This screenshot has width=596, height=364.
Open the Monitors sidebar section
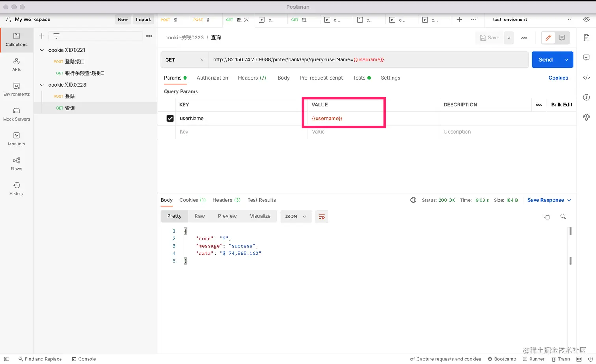tap(17, 139)
